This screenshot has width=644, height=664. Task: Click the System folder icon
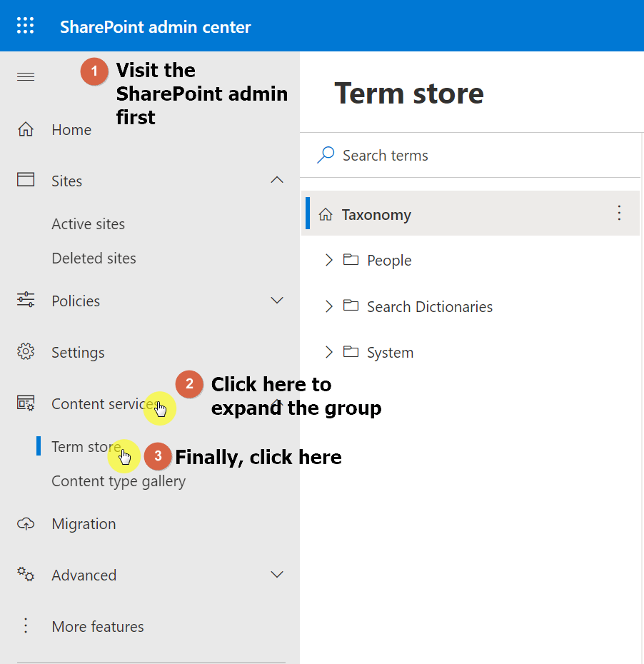tap(351, 351)
